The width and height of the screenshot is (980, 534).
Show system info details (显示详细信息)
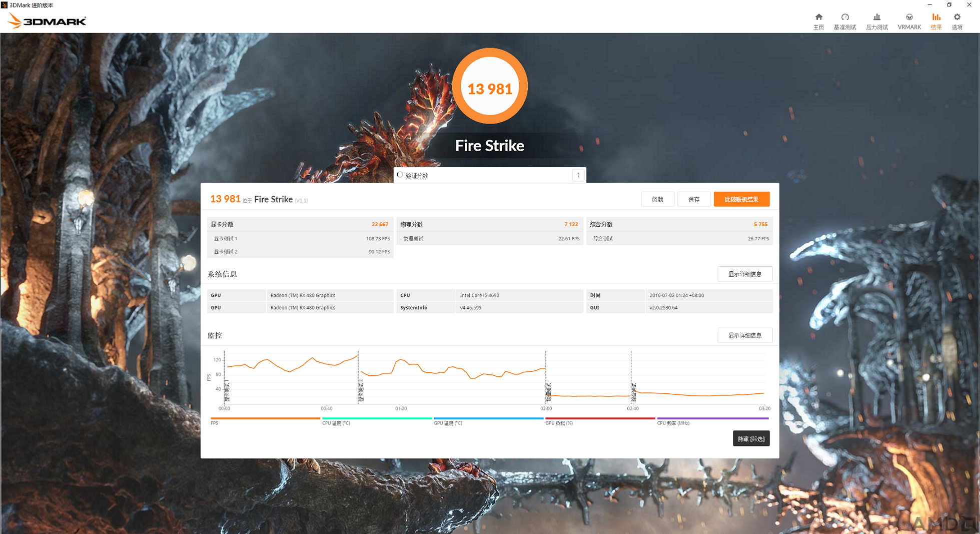point(745,274)
